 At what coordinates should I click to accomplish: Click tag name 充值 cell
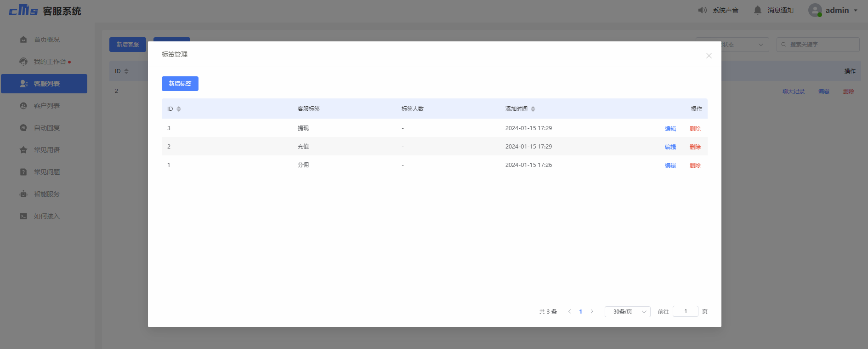tap(303, 147)
